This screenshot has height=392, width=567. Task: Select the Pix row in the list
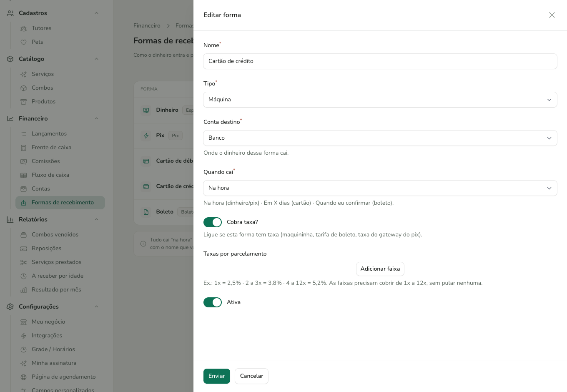[164, 136]
